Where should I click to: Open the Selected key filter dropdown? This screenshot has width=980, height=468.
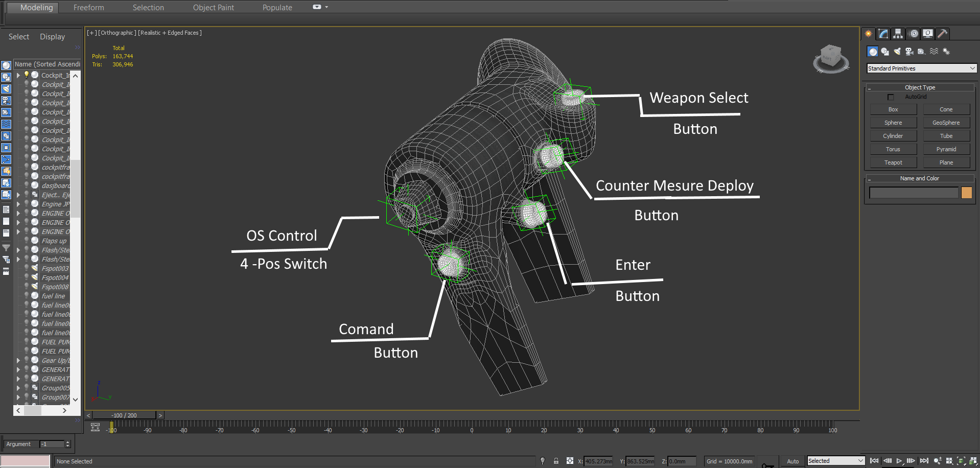click(x=835, y=461)
